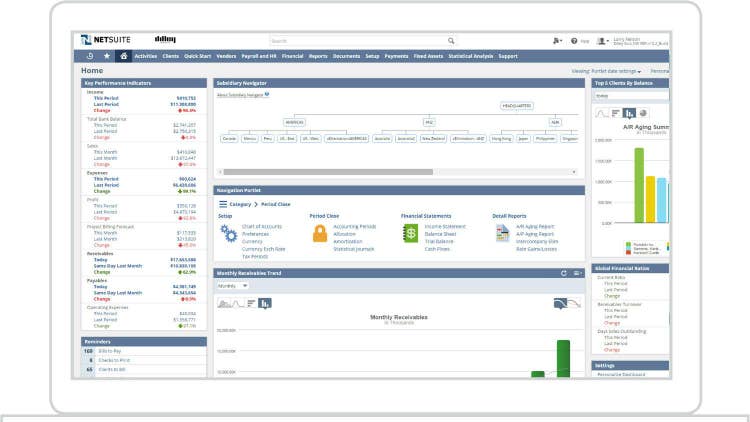Screen dimensions: 750x422
Task: Open the Reports menu
Action: pyautogui.click(x=318, y=56)
